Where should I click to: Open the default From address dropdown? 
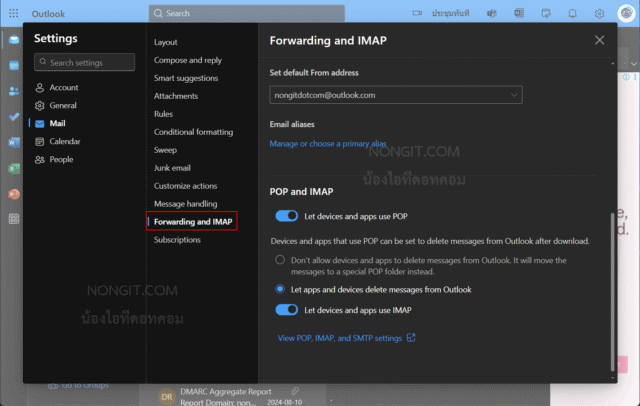click(396, 95)
